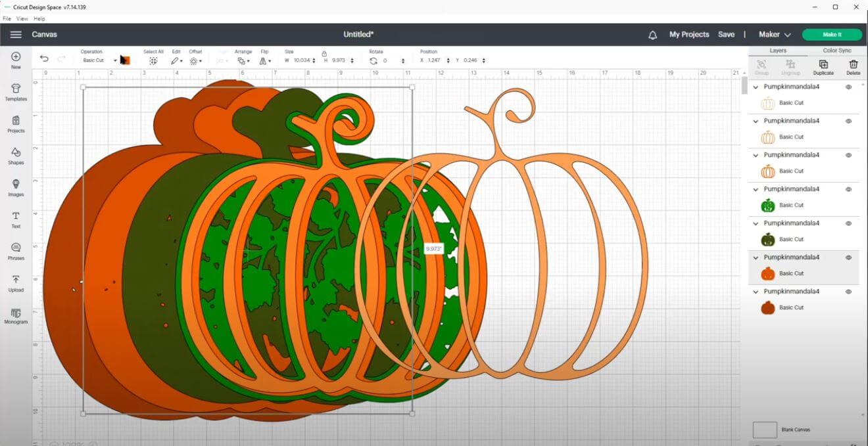Select the bright green pumpkin layer thumbnail

767,205
